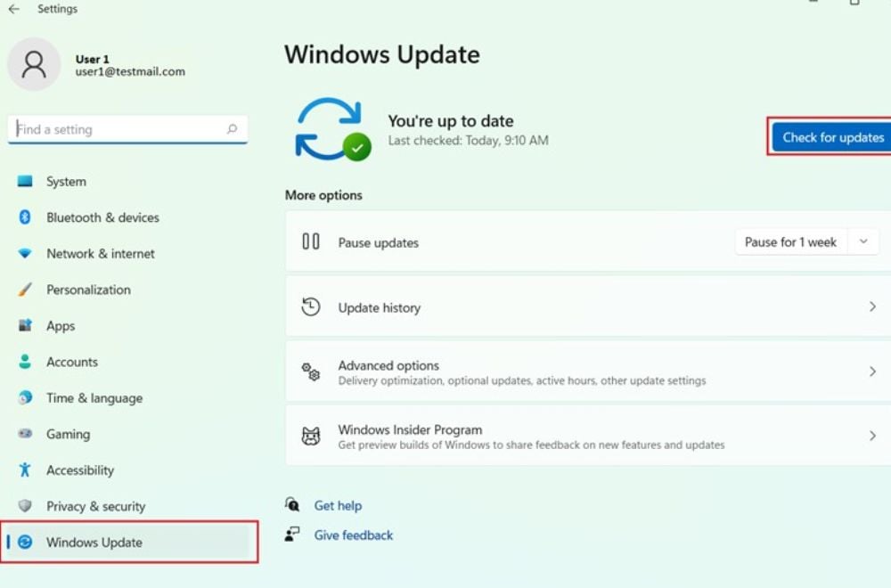Open the Windows Insider Program row
Image resolution: width=891 pixels, height=588 pixels.
588,436
